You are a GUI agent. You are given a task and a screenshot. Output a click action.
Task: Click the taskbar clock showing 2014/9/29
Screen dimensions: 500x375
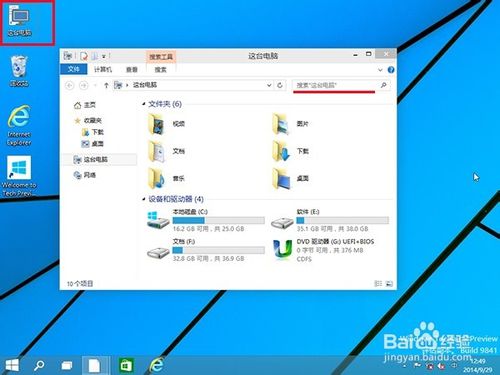point(477,366)
